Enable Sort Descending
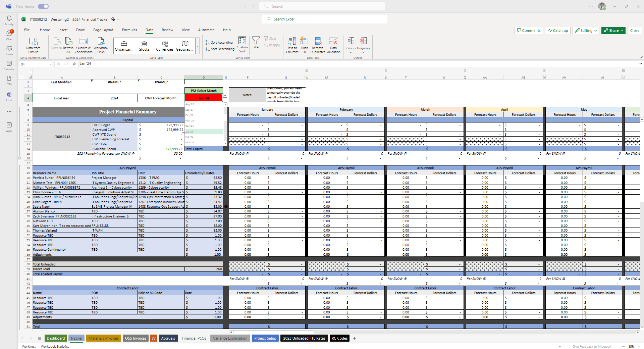Screen dimensions: 644x349 point(219,49)
